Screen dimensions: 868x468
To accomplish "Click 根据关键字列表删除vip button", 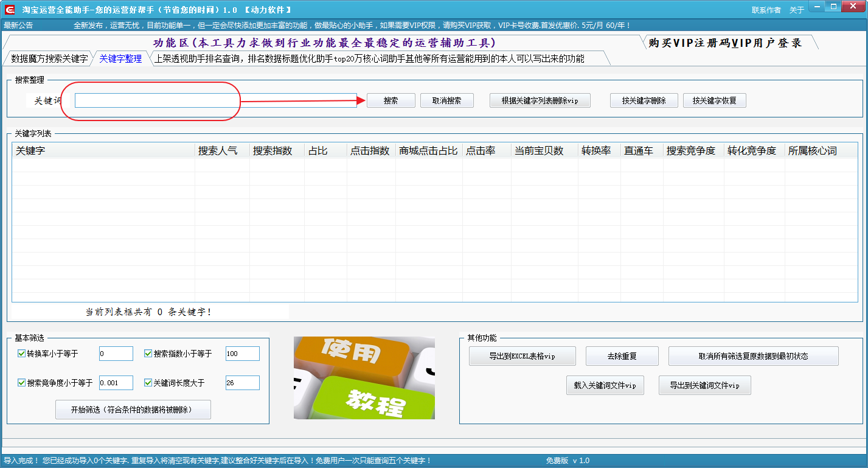I will (540, 100).
